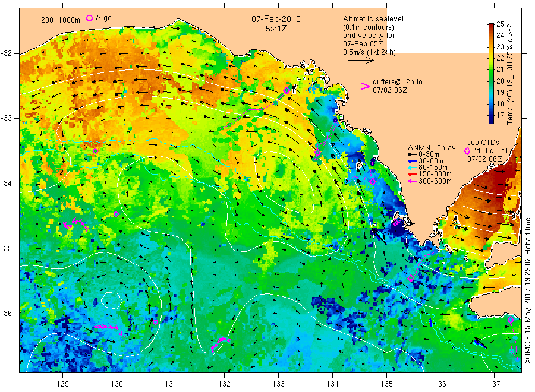
Task: Click the 0.5m/s velocity scale arrow
Action: pyautogui.click(x=361, y=61)
